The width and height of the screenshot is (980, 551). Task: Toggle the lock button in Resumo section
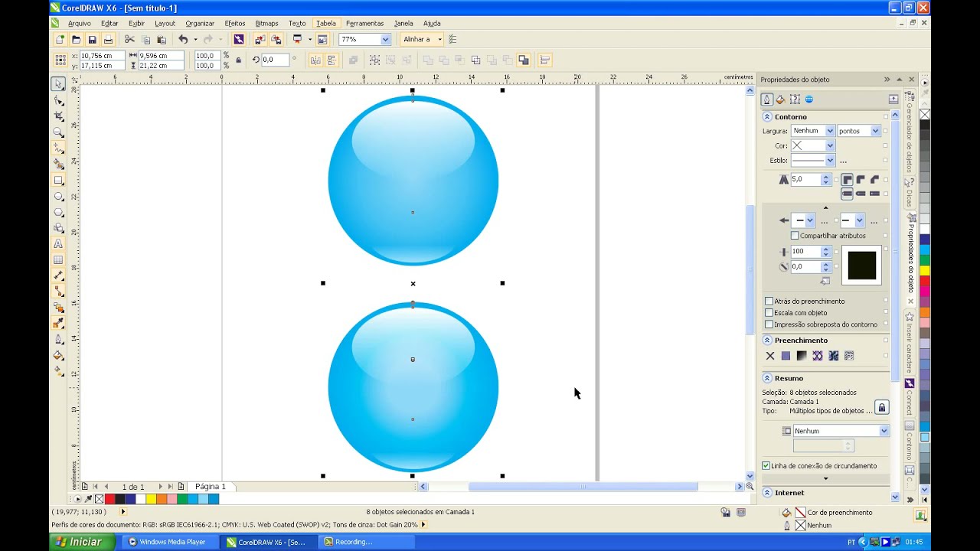tap(881, 408)
